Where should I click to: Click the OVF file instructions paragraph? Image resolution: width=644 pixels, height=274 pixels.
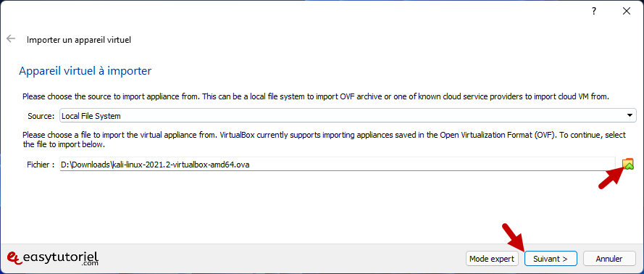(x=324, y=140)
